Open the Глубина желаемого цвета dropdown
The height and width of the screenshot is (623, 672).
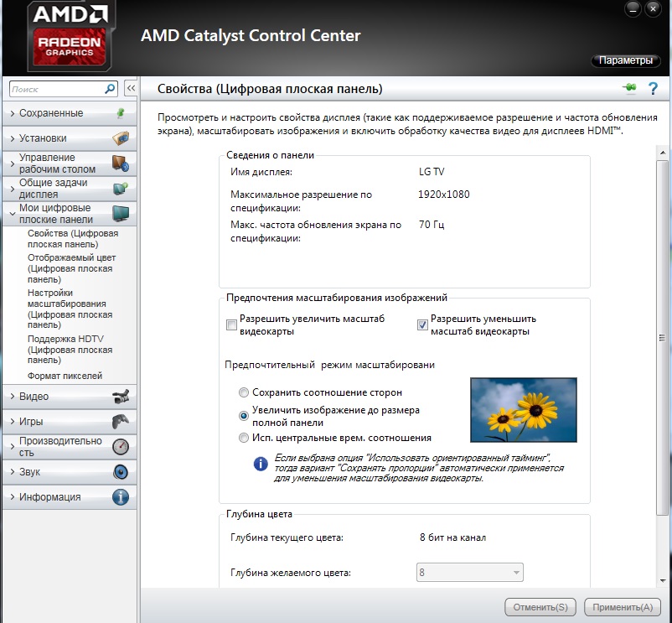pyautogui.click(x=470, y=573)
